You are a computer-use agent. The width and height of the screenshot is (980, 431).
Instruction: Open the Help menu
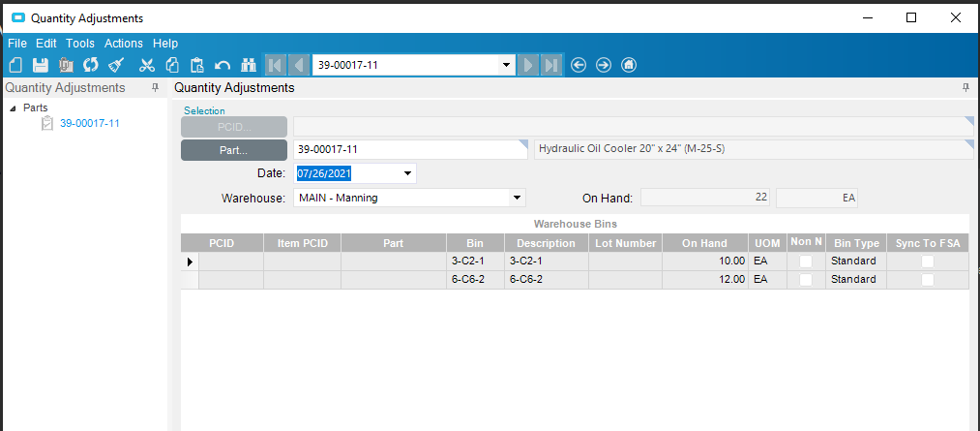tap(165, 44)
